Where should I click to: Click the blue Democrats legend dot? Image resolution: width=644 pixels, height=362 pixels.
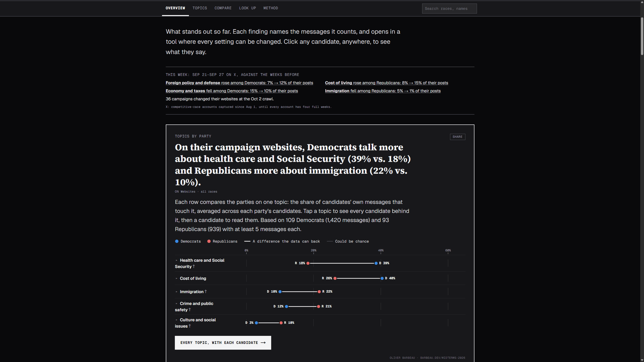point(177,241)
